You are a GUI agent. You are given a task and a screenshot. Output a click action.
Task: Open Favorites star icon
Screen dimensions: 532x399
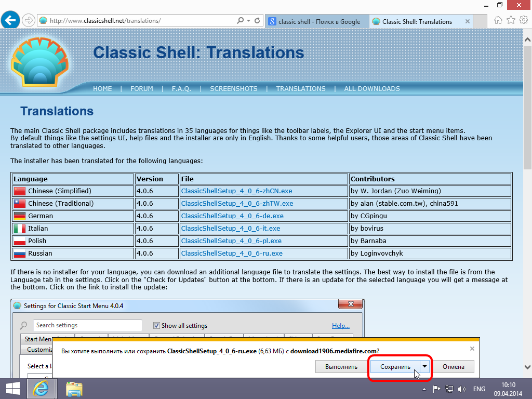[511, 20]
